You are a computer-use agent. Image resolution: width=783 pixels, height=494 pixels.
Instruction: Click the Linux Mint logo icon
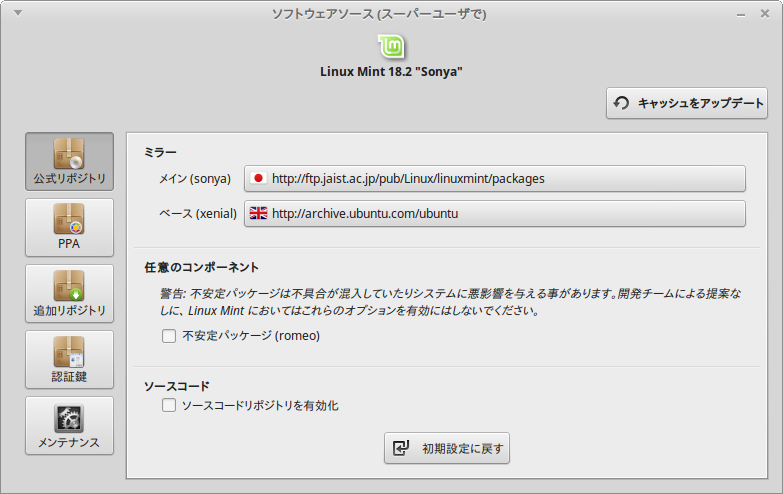pyautogui.click(x=392, y=47)
